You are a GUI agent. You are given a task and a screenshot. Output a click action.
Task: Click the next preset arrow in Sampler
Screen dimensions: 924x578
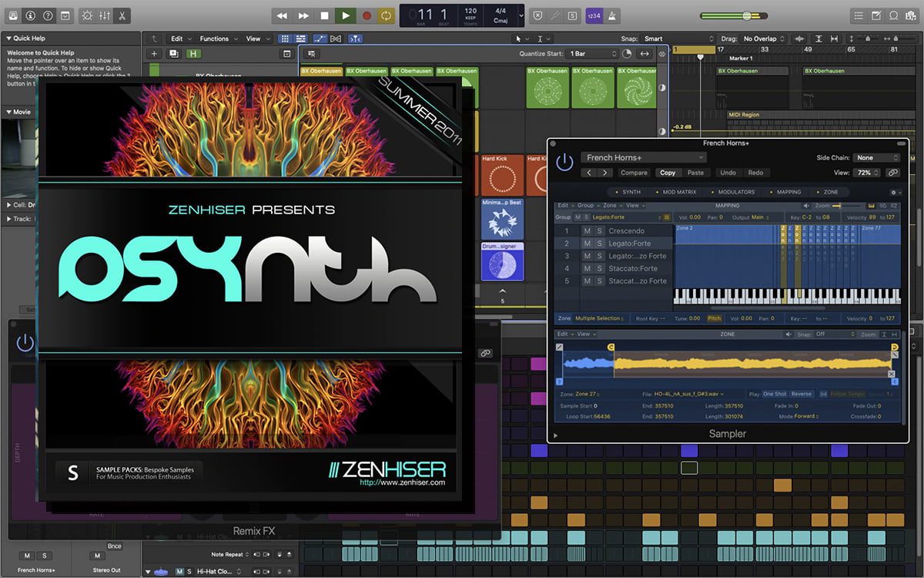(606, 173)
